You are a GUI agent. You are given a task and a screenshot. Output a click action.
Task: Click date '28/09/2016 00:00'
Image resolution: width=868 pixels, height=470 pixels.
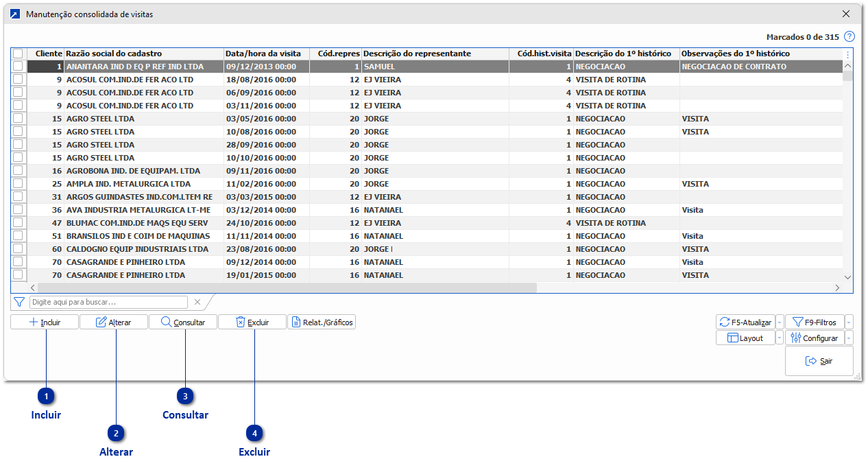click(261, 145)
